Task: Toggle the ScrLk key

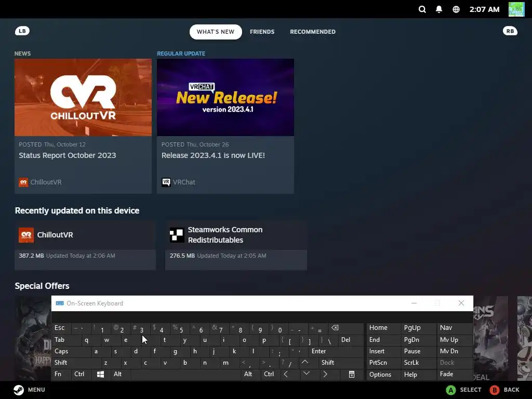Action: (x=418, y=362)
